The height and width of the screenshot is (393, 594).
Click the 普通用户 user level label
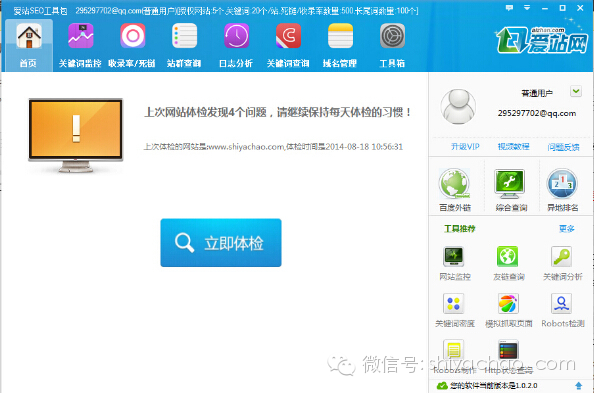pyautogui.click(x=537, y=93)
